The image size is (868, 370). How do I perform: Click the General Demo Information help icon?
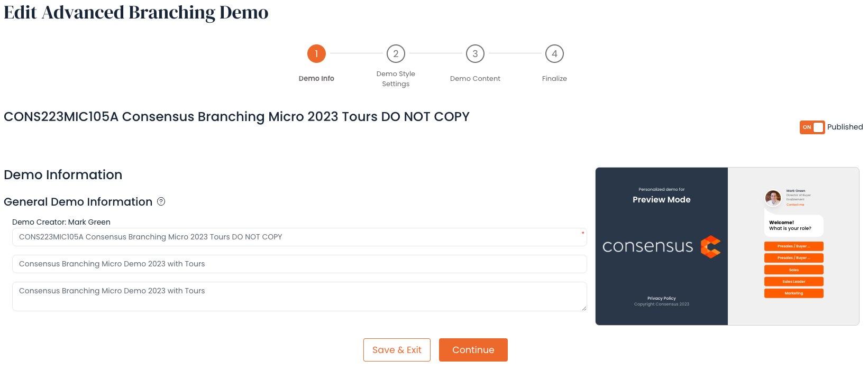161,201
